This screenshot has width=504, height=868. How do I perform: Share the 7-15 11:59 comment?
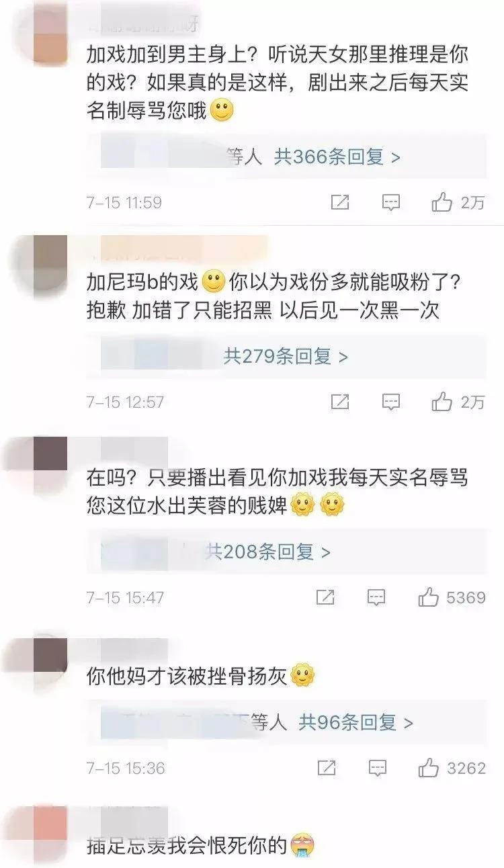(x=340, y=202)
